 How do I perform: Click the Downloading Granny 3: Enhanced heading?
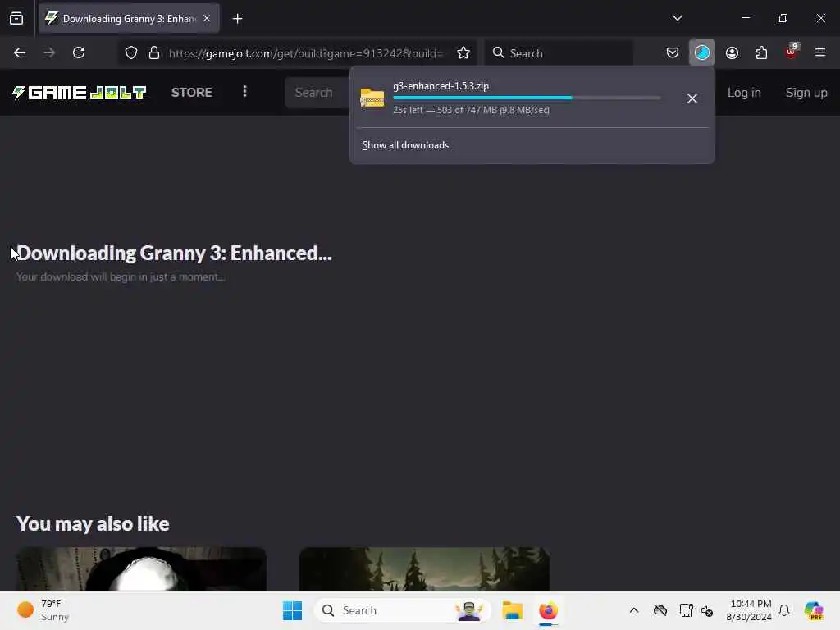tap(174, 253)
